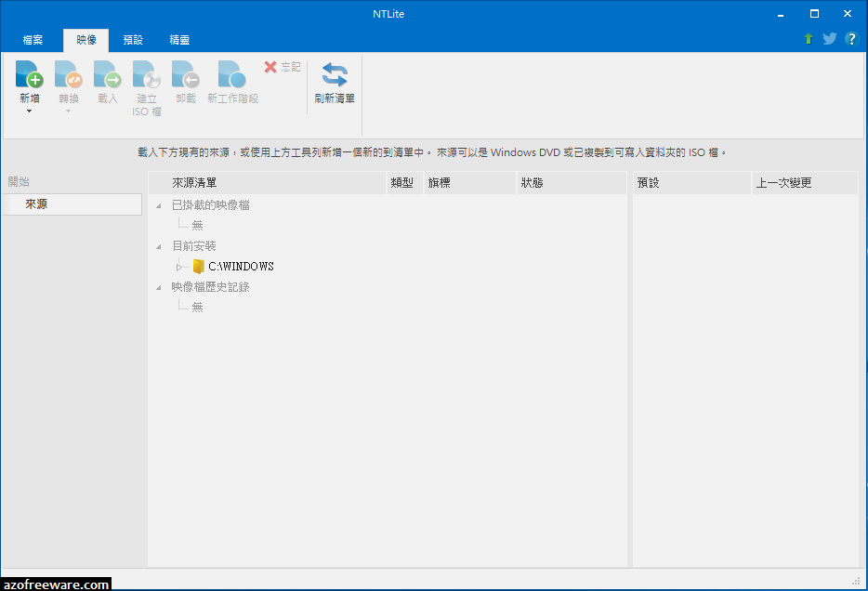Click the 預設 column header in right panel
The width and height of the screenshot is (868, 591).
tap(692, 183)
